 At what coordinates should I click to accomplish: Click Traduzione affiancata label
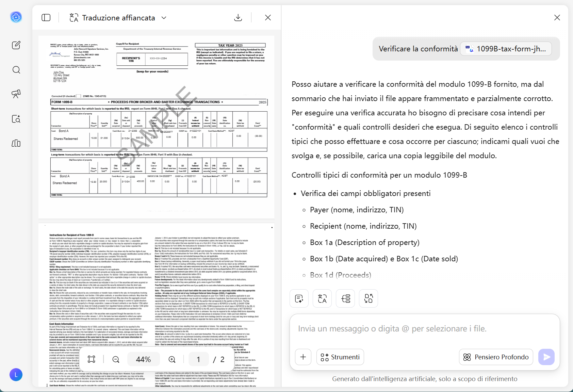[118, 18]
